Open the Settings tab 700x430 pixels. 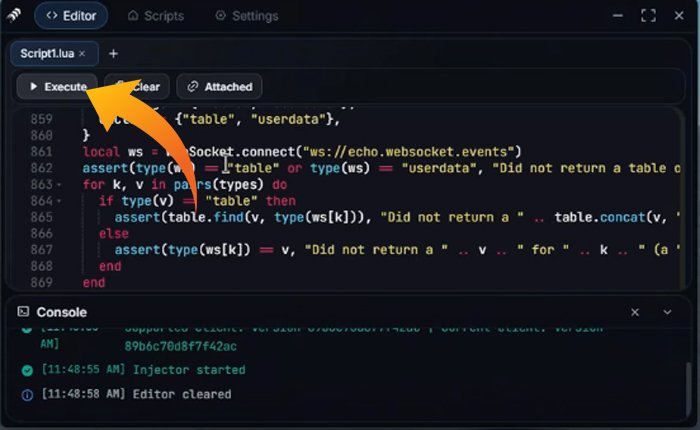point(248,16)
